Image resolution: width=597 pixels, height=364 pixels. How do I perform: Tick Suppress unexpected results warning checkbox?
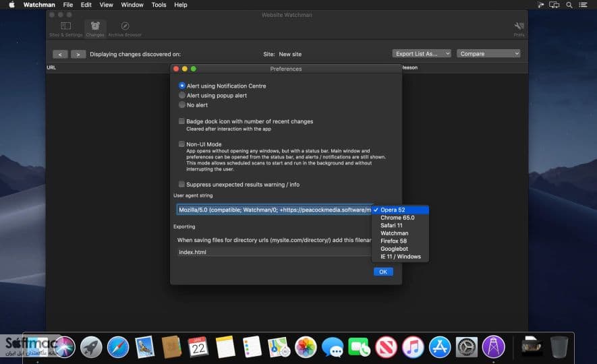point(181,184)
